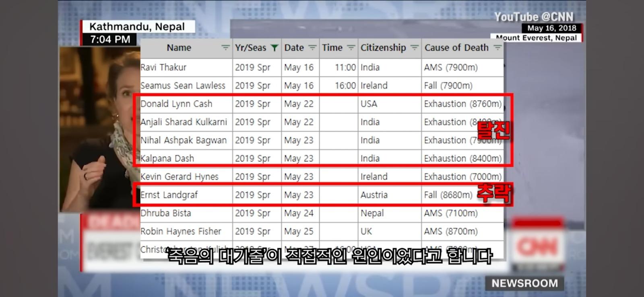This screenshot has width=644, height=297.
Task: Click the Exhaustion (8760m) cause cell
Action: 462,104
